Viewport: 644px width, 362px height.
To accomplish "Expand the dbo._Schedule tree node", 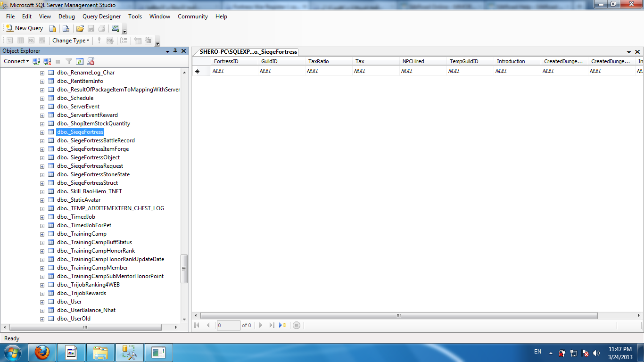I will (x=42, y=99).
